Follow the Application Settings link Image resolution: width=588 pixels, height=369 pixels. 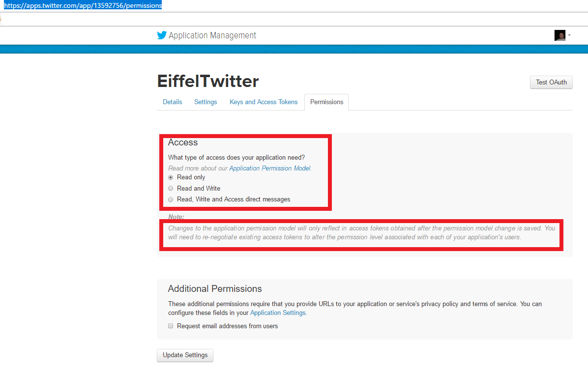278,313
